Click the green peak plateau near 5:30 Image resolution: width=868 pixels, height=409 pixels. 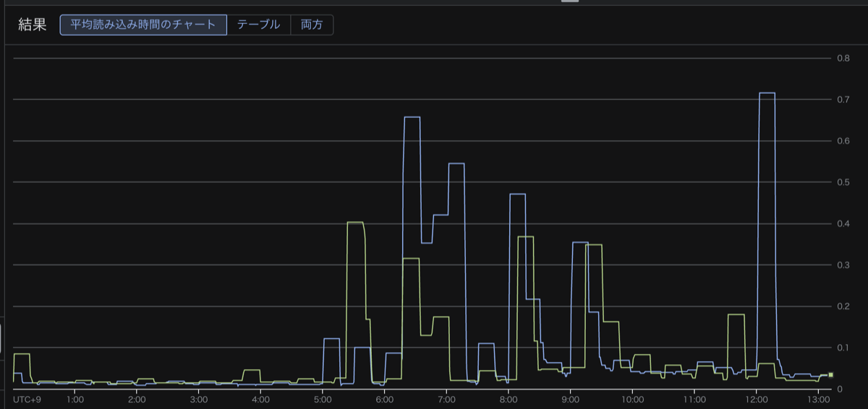click(x=355, y=223)
